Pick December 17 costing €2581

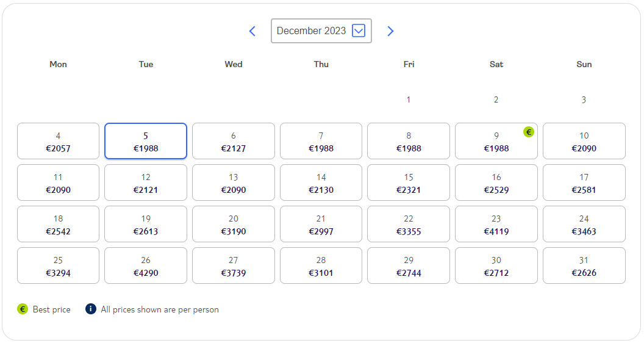pos(584,182)
